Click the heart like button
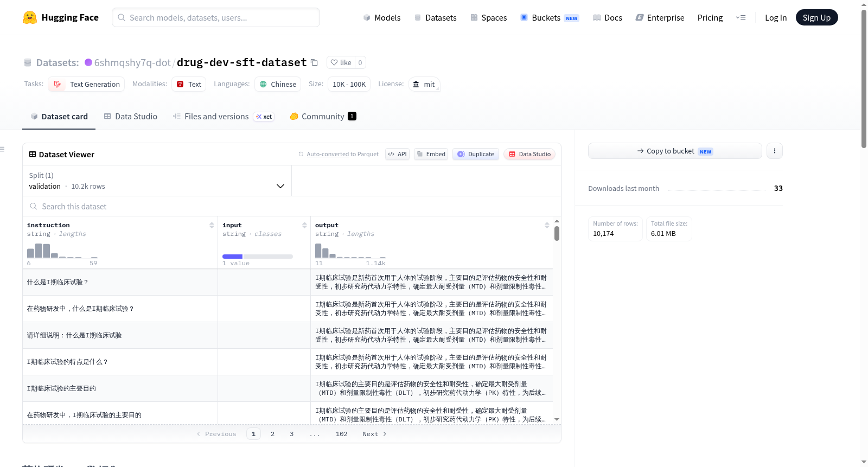Screen dimensions: 868x467 341,62
